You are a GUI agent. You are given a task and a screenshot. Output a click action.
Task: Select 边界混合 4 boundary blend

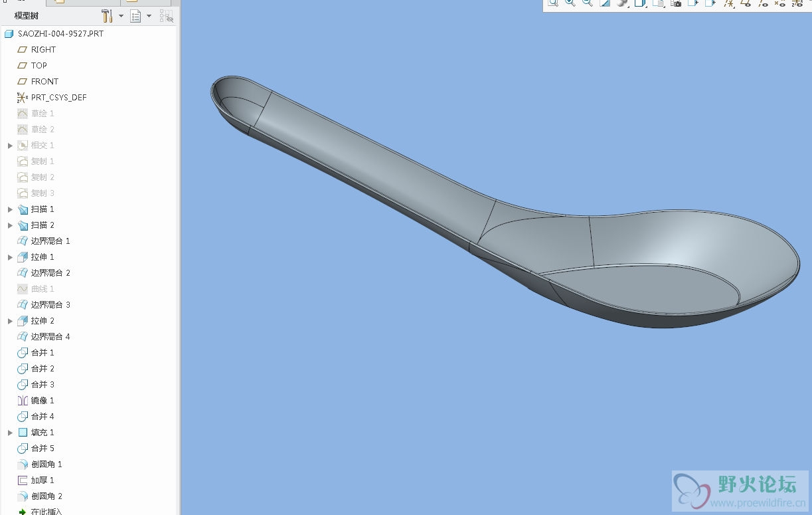(44, 336)
